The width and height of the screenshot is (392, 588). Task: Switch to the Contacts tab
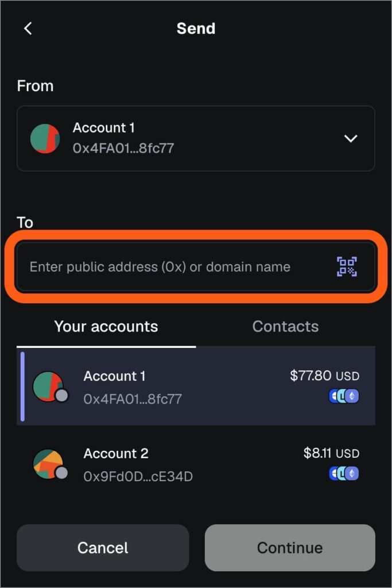(x=285, y=326)
